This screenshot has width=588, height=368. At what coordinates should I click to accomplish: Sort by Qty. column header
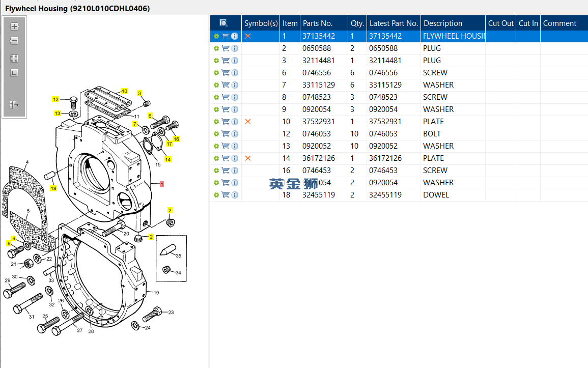tap(357, 23)
